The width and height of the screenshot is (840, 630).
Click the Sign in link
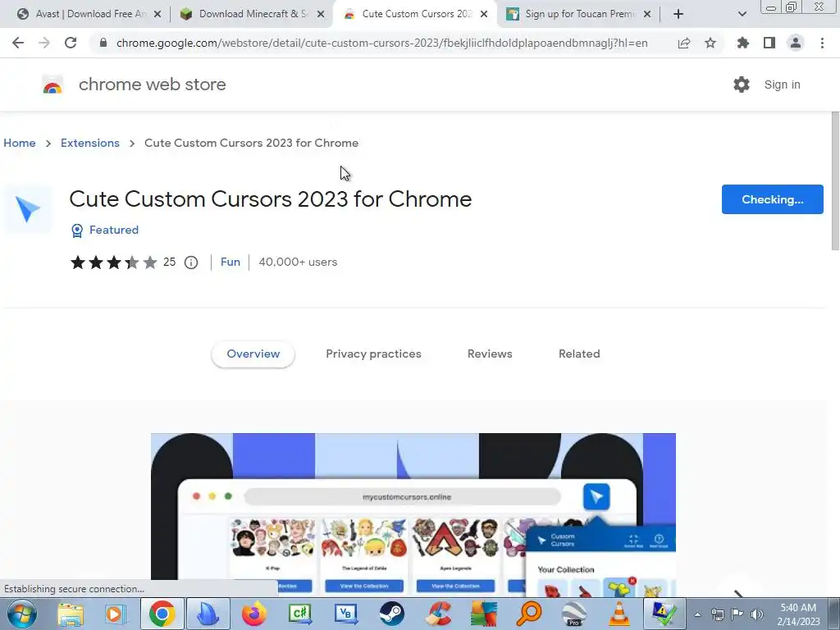tap(782, 84)
